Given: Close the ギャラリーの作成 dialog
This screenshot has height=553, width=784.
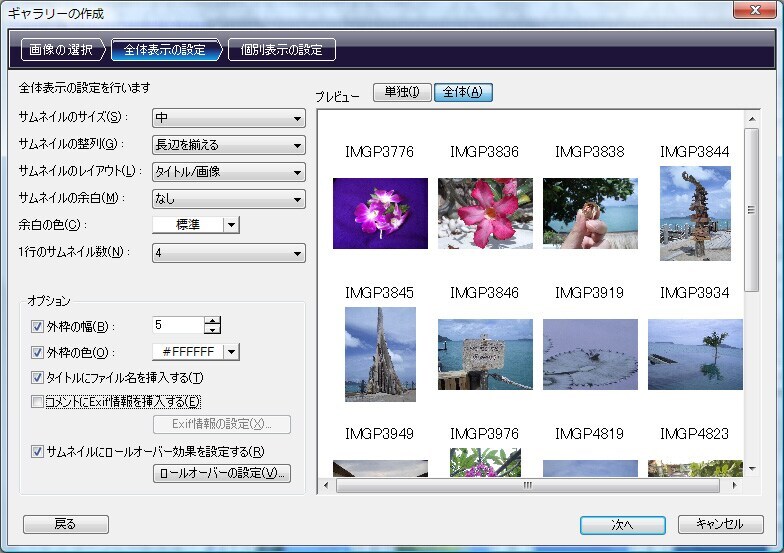Looking at the screenshot, I should (755, 10).
